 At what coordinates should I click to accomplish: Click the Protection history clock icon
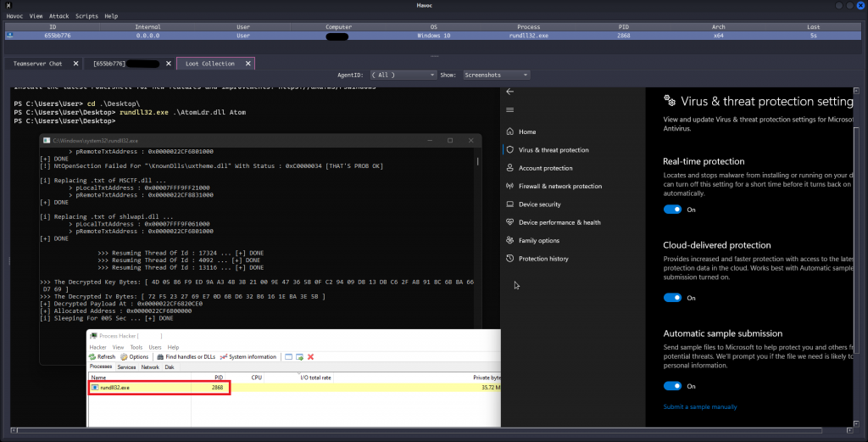(509, 259)
